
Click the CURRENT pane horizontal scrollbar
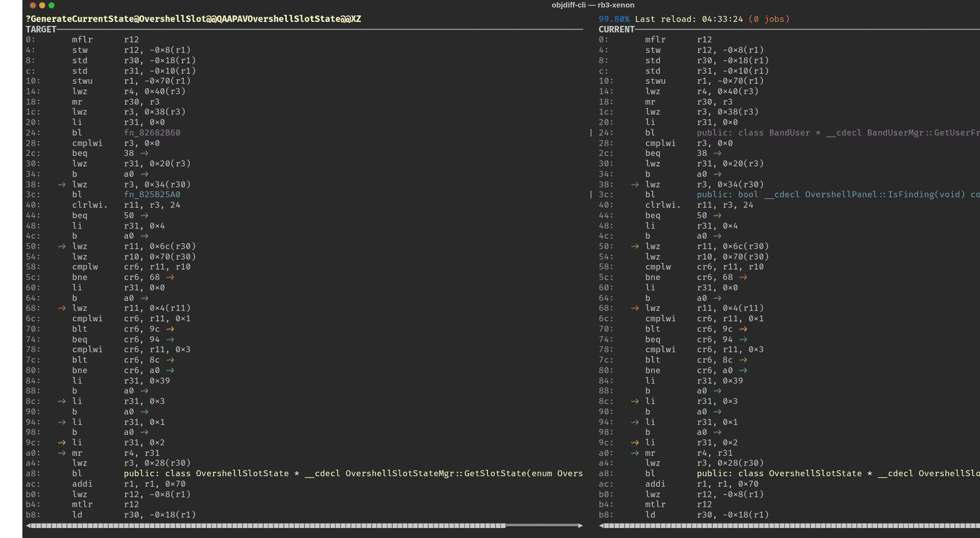click(790, 525)
